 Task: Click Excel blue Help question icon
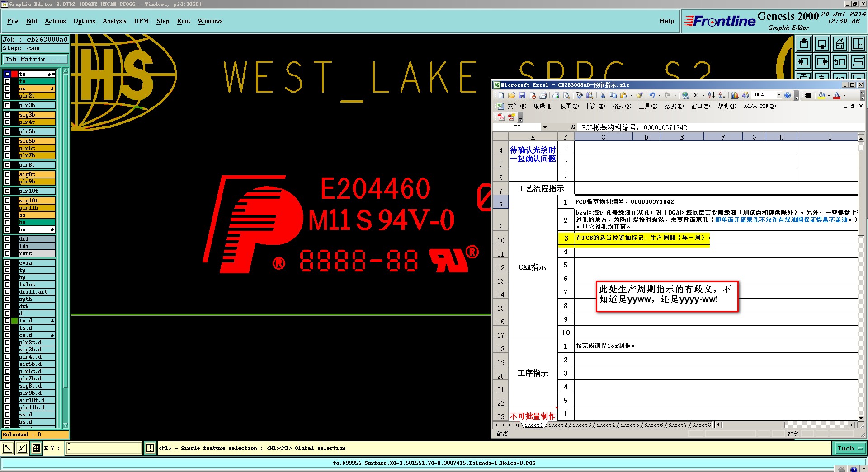[788, 95]
